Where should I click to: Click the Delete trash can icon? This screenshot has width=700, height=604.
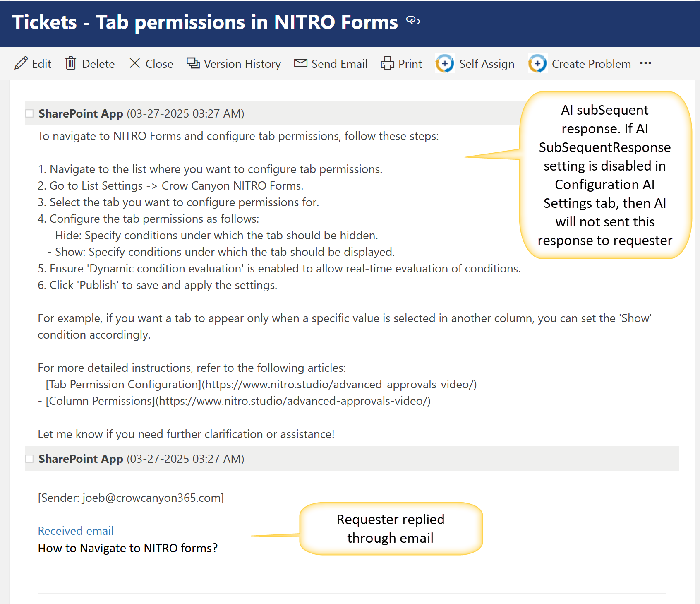71,63
